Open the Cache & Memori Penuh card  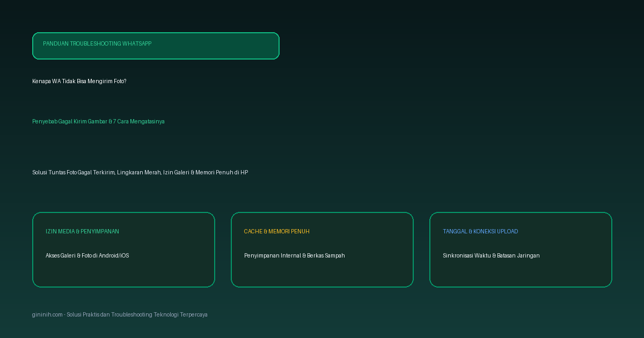tap(322, 249)
